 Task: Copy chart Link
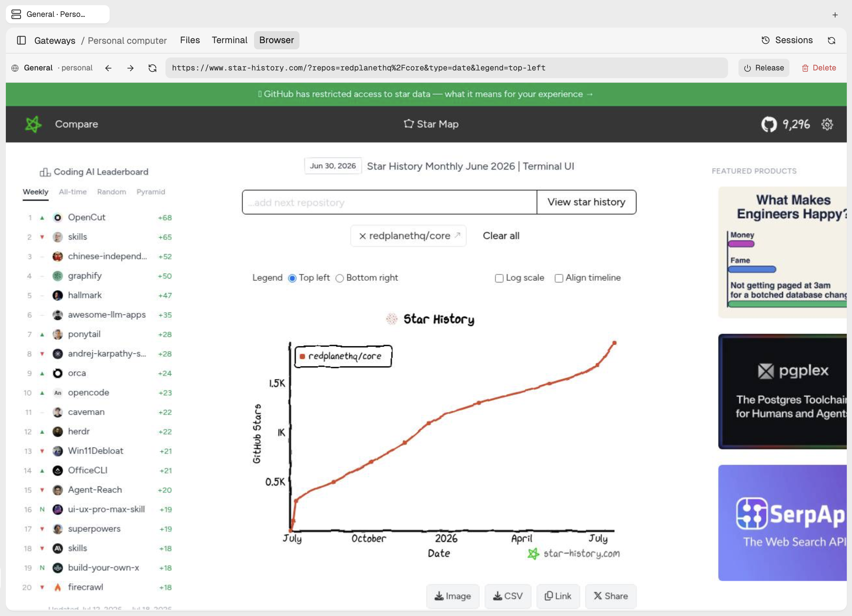pyautogui.click(x=558, y=596)
